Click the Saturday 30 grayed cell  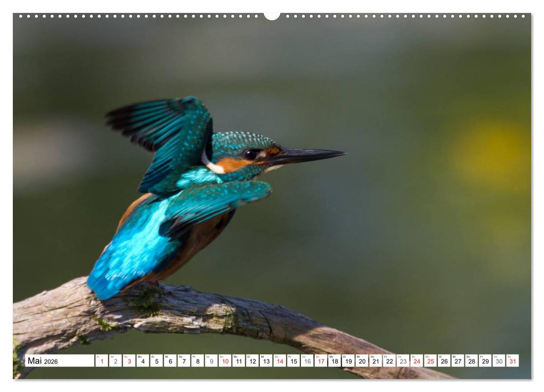click(500, 361)
